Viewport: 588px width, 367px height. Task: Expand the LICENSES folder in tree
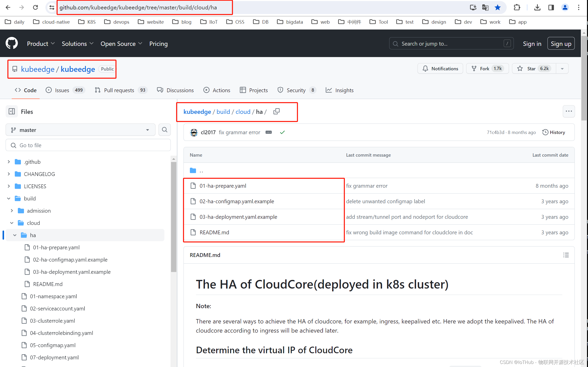point(9,186)
